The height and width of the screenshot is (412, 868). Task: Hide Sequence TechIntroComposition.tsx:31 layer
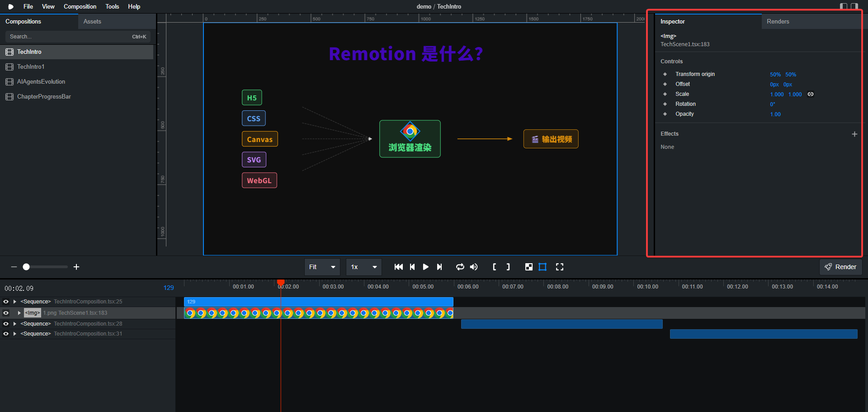[6, 334]
